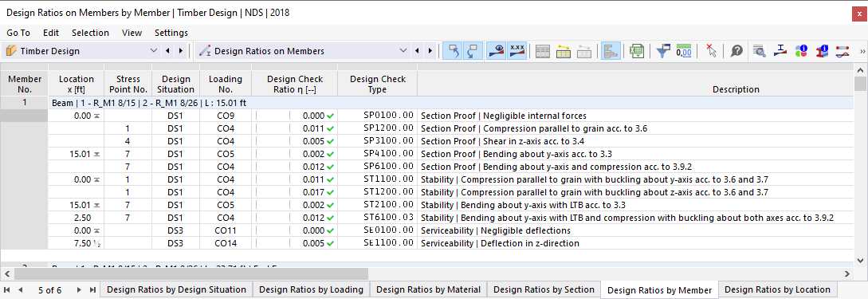Viewport: 868px width, 299px height.
Task: Click the grayed-out table row icon
Action: pos(584,51)
